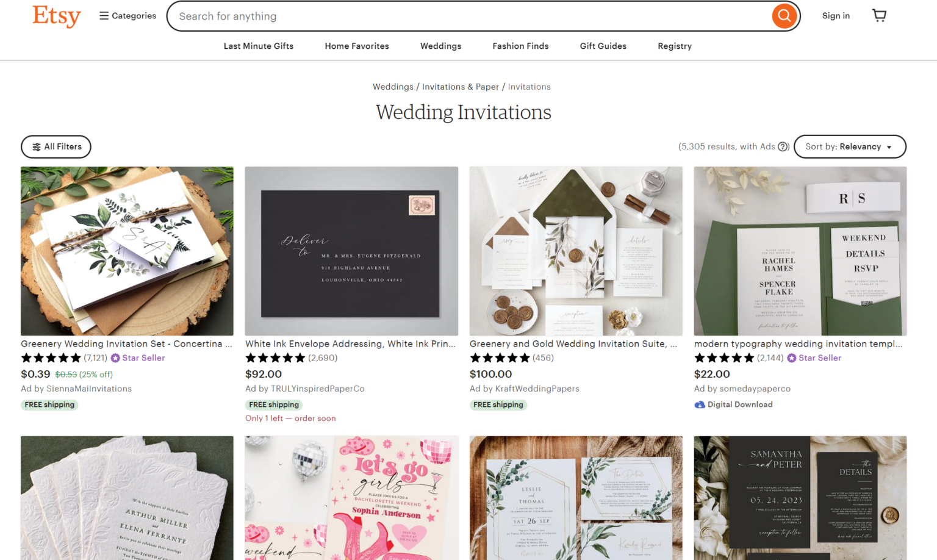Screen dimensions: 937x560
Task: Expand the All Filters panel
Action: click(56, 146)
